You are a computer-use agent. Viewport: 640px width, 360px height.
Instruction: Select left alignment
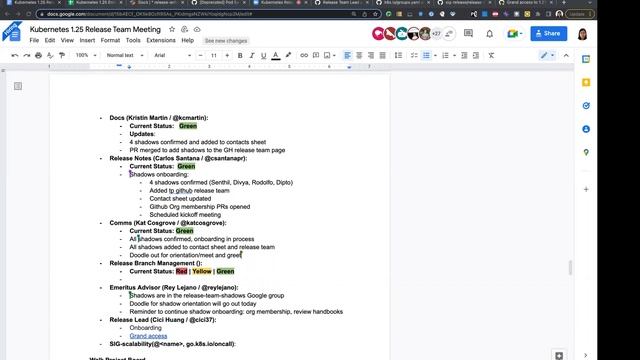[347, 56]
